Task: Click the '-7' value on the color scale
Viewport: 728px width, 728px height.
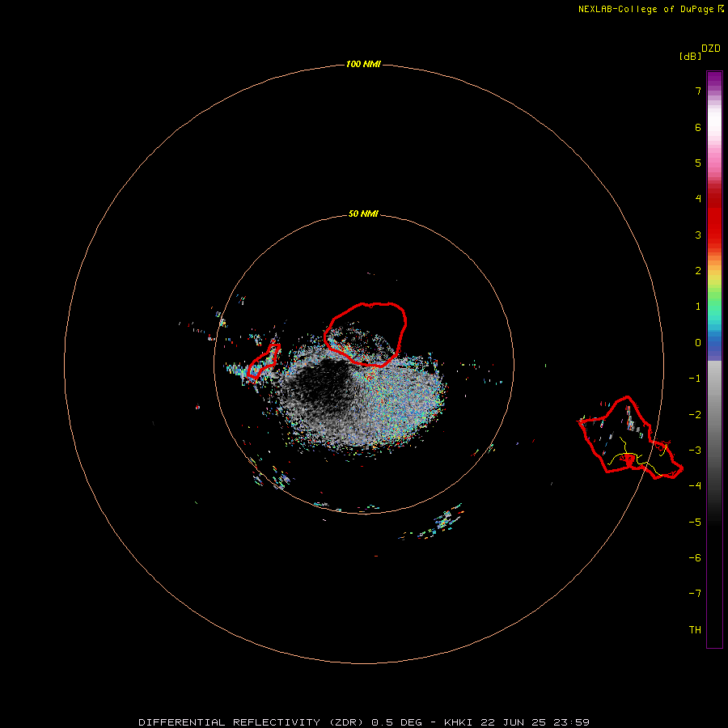Action: click(x=695, y=594)
